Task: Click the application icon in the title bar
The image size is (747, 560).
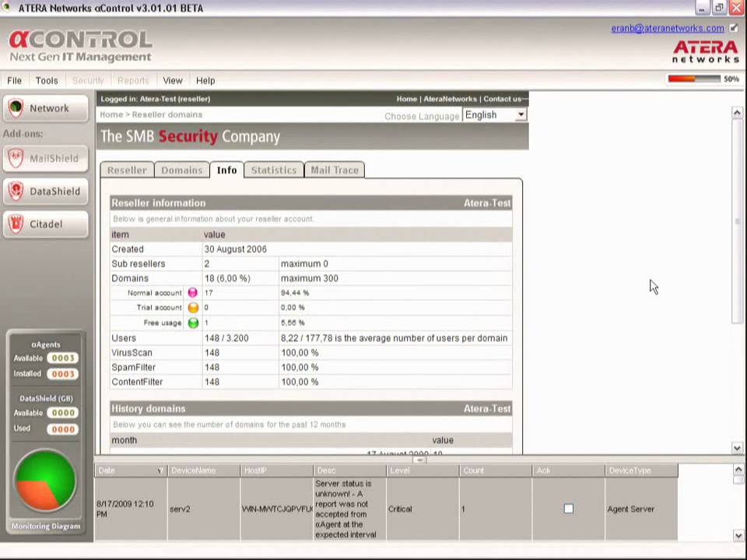Action: point(5,8)
